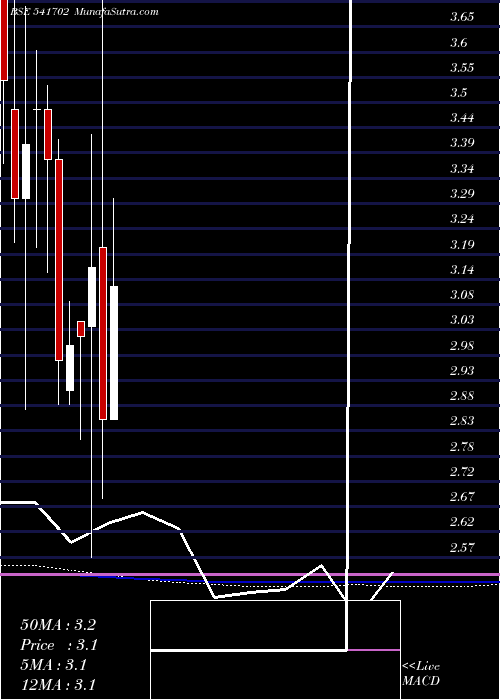Click the 2.93 price axis label
500x700 pixels.
pyautogui.click(x=462, y=371)
